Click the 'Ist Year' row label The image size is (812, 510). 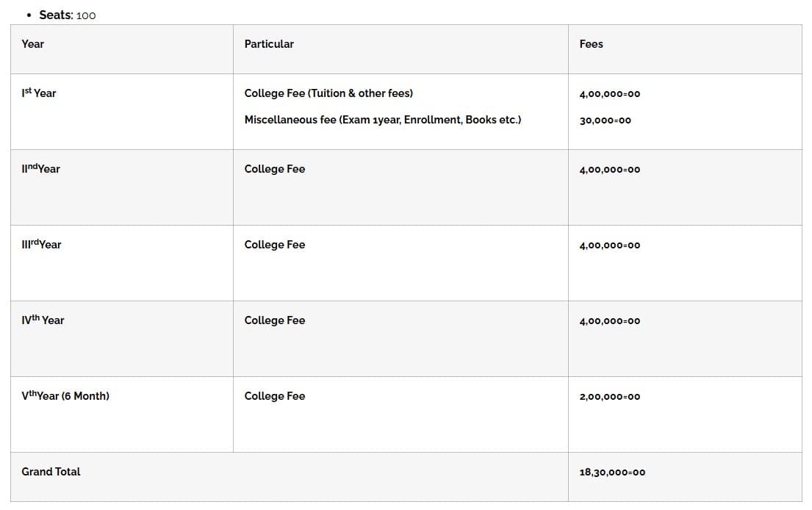39,93
